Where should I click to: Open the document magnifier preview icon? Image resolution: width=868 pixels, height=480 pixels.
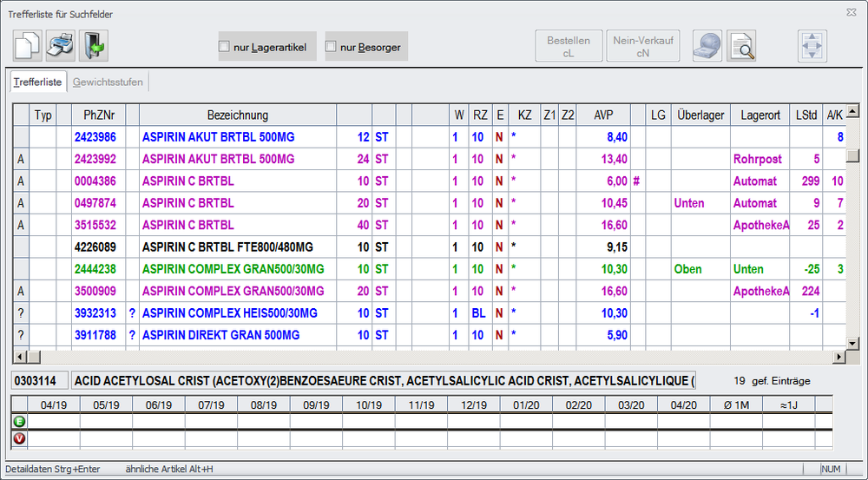pyautogui.click(x=741, y=45)
